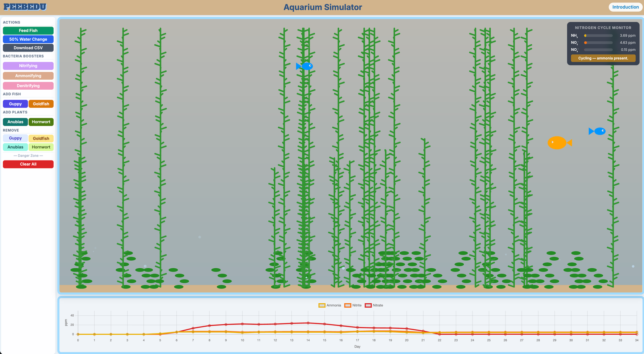Click the blue guppy near the top
644x354 pixels.
tap(305, 66)
